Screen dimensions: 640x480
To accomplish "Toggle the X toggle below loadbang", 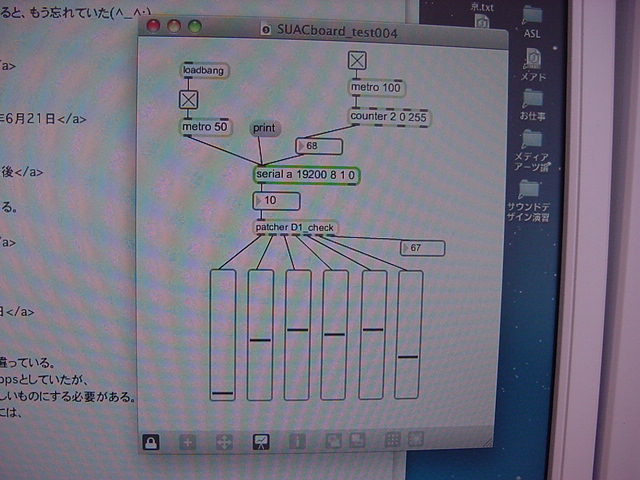I will pos(189,99).
